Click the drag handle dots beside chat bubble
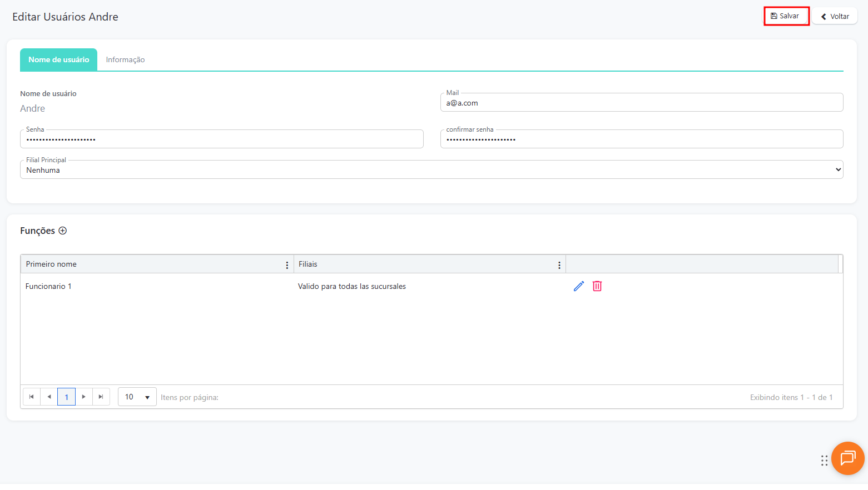The height and width of the screenshot is (490, 868). coord(824,460)
